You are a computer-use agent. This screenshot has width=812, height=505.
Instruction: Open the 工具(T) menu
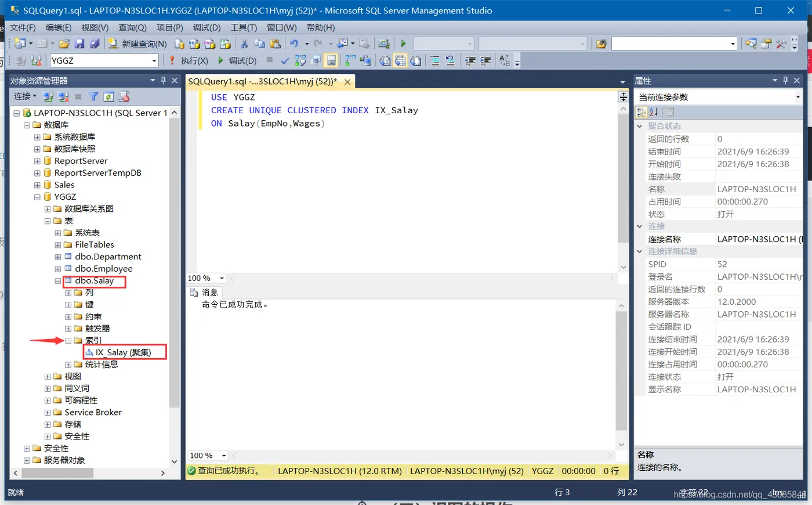[x=244, y=27]
